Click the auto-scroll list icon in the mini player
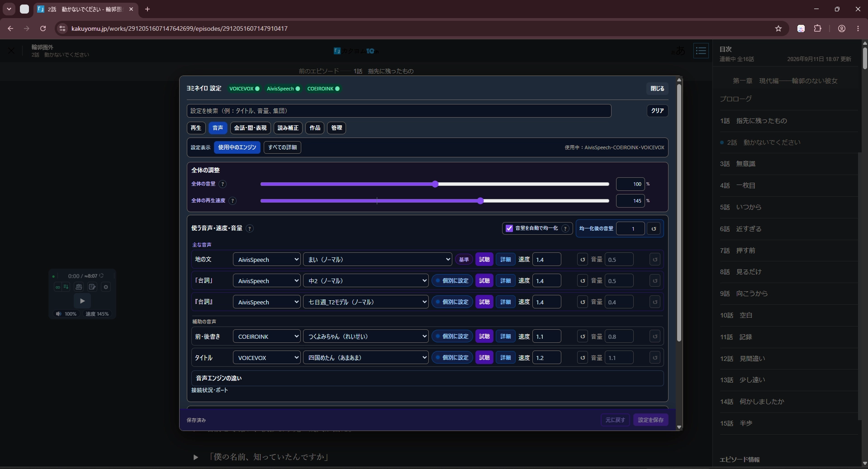This screenshot has width=868, height=469. pyautogui.click(x=66, y=287)
